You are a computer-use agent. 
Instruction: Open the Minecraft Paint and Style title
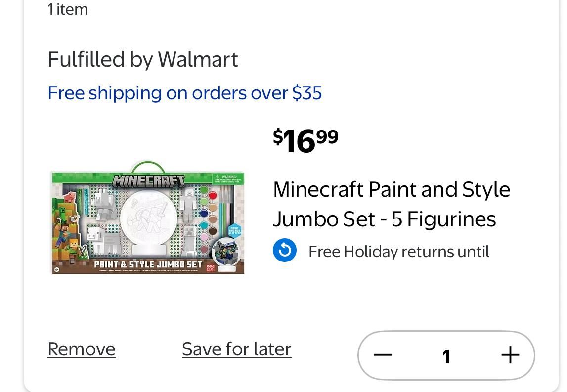(391, 204)
